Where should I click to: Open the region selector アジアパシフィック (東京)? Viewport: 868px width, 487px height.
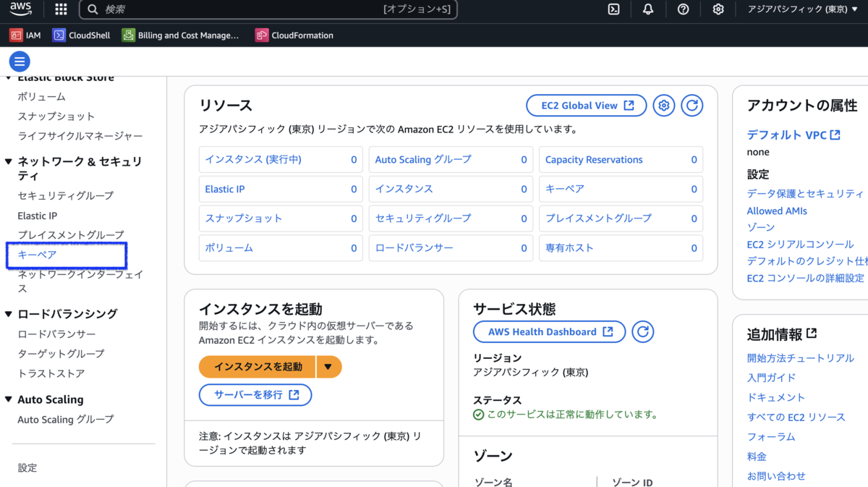(x=804, y=9)
